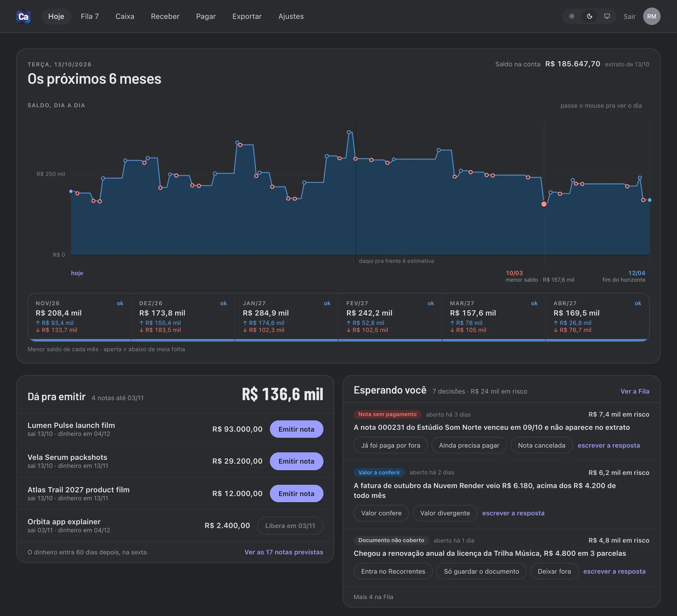Choose Ainda precisa pagar
The width and height of the screenshot is (677, 616).
click(469, 445)
